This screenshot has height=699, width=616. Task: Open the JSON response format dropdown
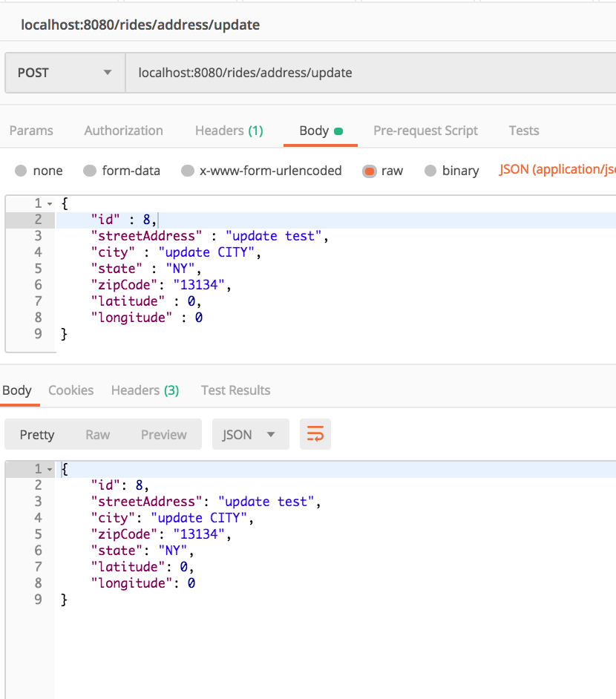251,434
